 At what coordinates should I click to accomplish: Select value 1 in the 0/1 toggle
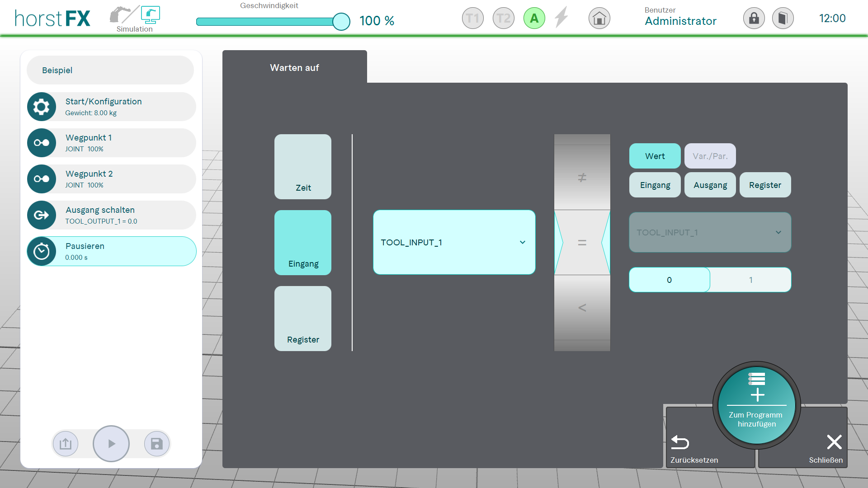[750, 280]
